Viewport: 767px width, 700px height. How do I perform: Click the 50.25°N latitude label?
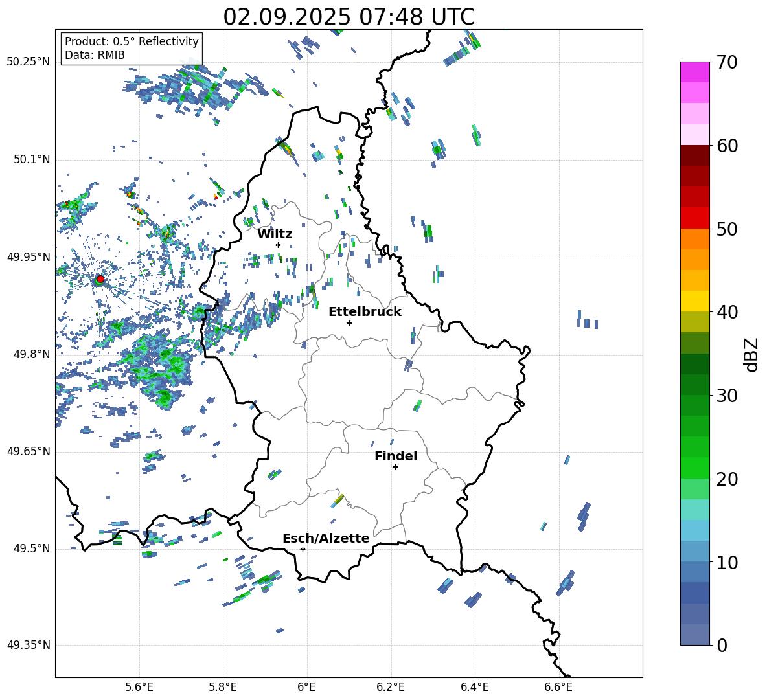(x=29, y=62)
